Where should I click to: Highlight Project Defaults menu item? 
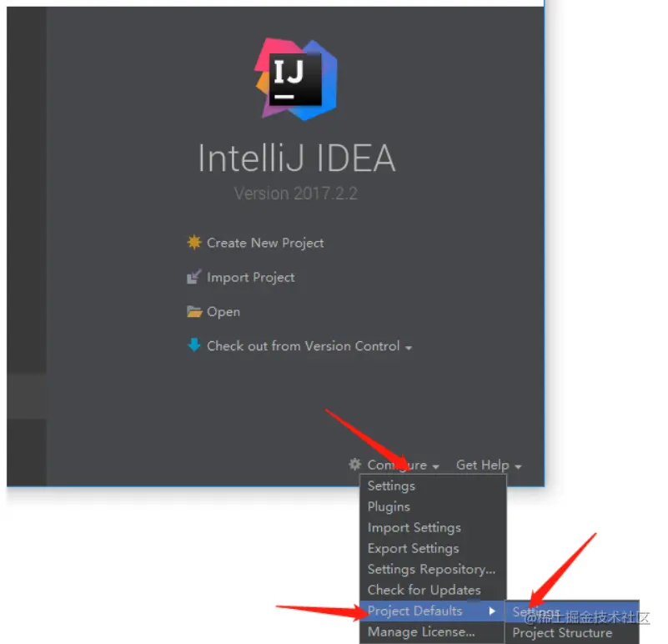pyautogui.click(x=433, y=611)
